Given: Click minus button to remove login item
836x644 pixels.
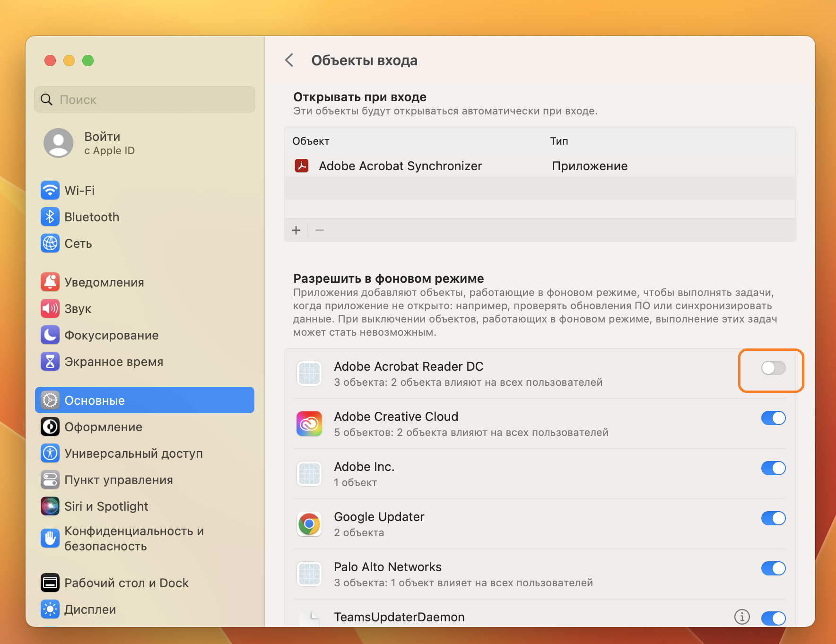Looking at the screenshot, I should point(320,230).
